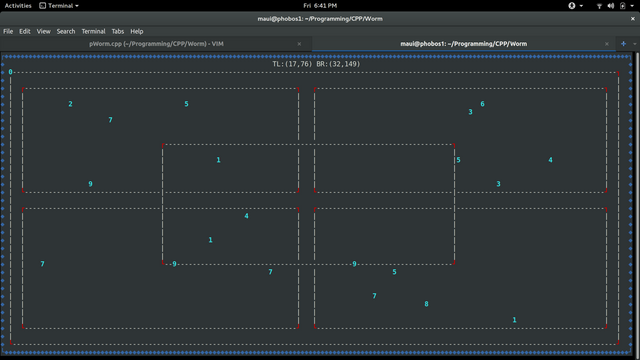Close the pWorm.cpp VIM tab

[x=299, y=44]
